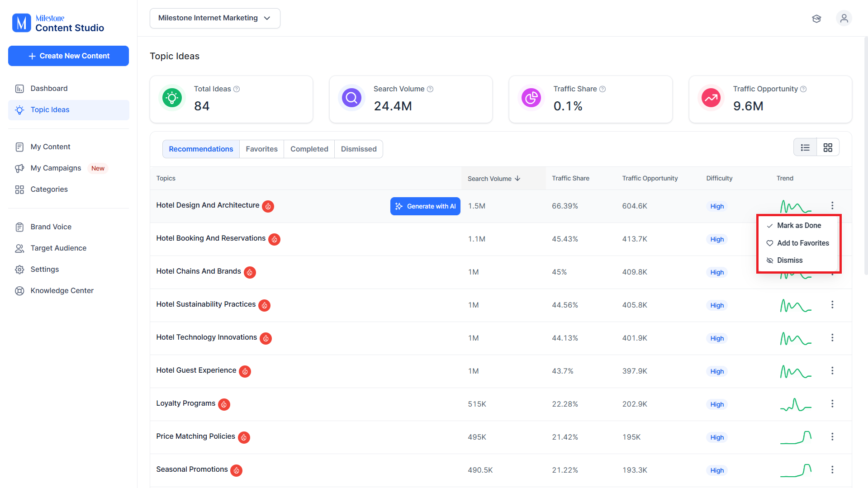Choose Add to Favorites menu option
The height and width of the screenshot is (488, 868).
tap(798, 243)
